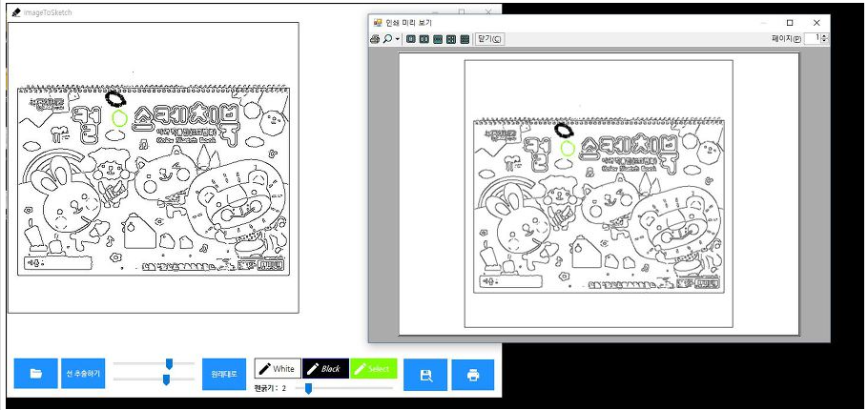Click the ImageToSketch window title icon
Screen dimensions: 868x410
click(x=16, y=12)
